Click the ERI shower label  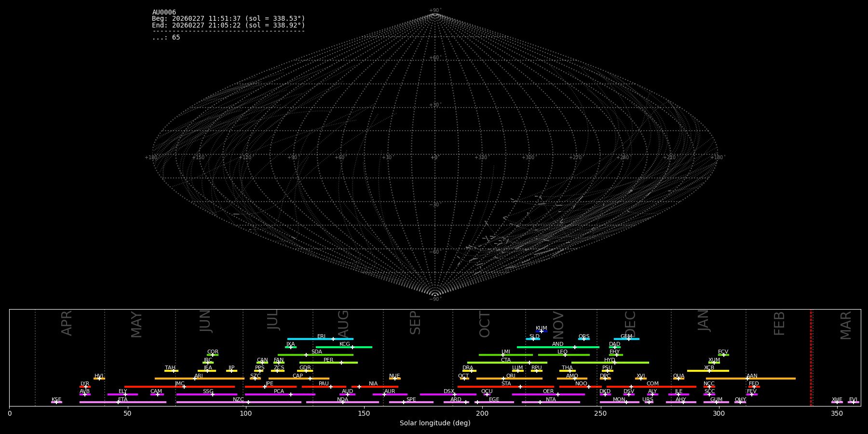tap(322, 337)
